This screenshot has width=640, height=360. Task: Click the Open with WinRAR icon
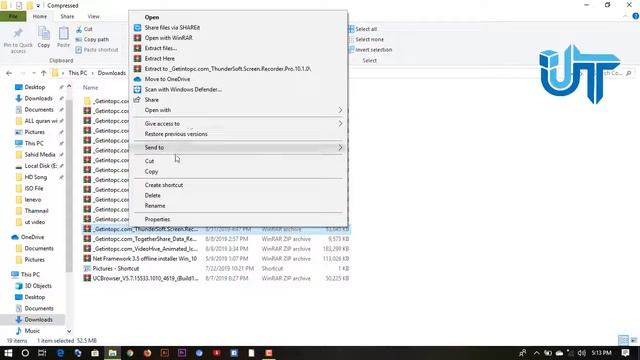(x=138, y=38)
